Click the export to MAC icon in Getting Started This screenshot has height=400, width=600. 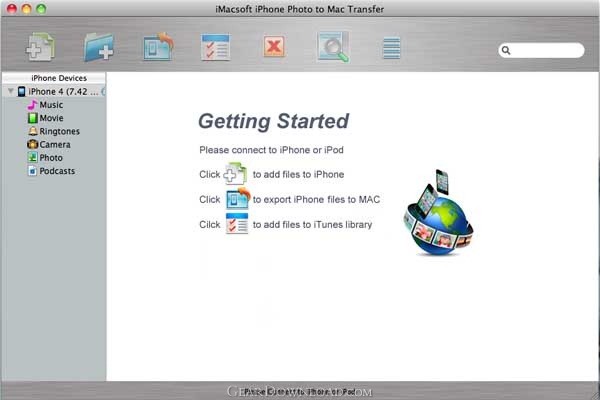click(x=238, y=199)
